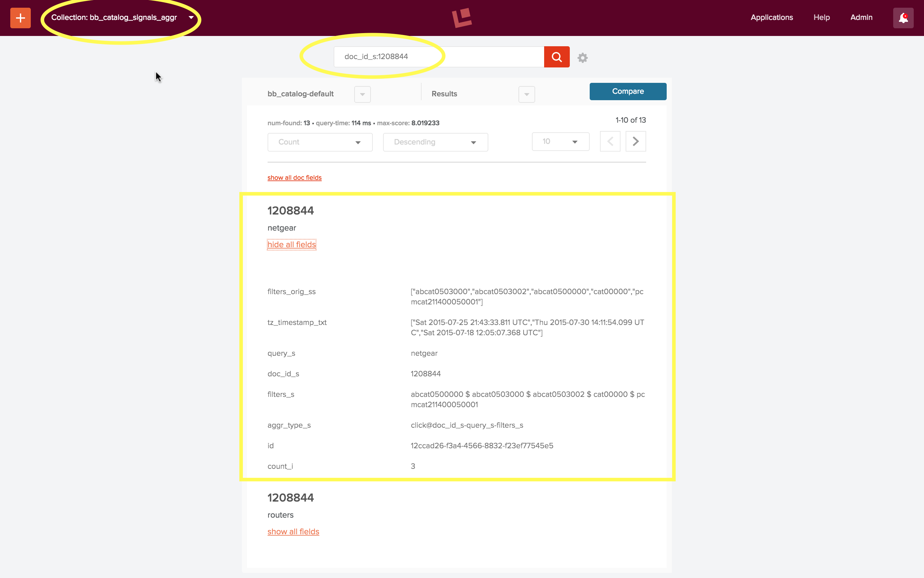This screenshot has width=924, height=578.
Task: Click show all fields for routers result
Action: click(293, 532)
